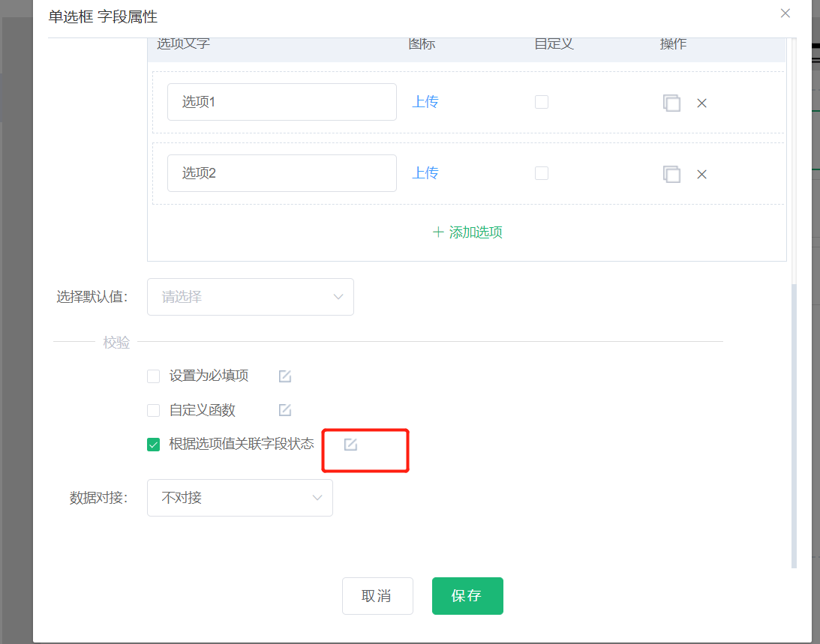Delete the 选项1 row
The image size is (820, 644).
point(701,103)
